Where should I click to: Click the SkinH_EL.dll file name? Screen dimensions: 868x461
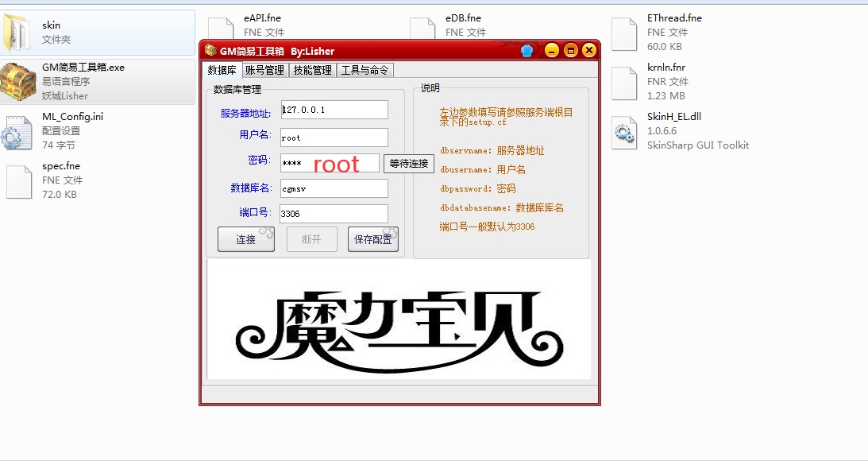673,116
